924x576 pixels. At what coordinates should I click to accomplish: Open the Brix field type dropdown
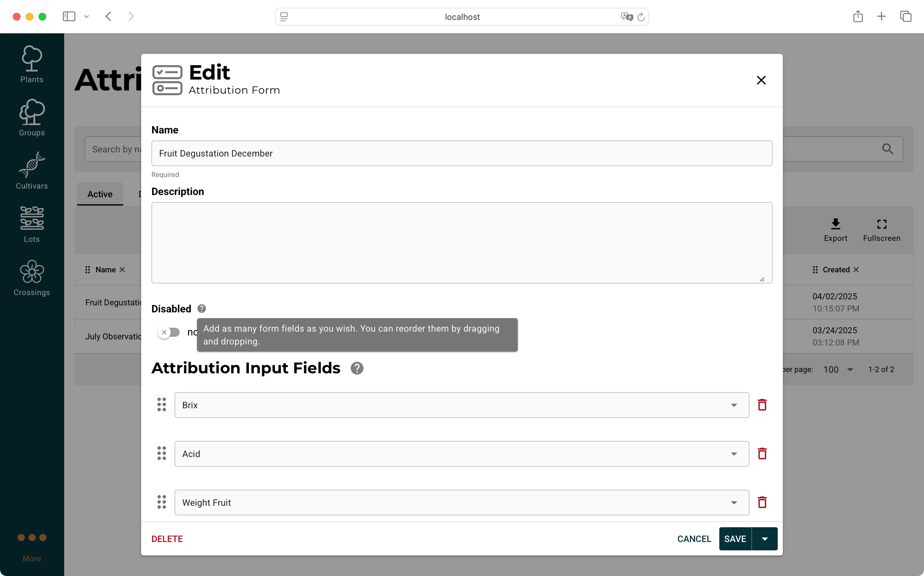[733, 404]
